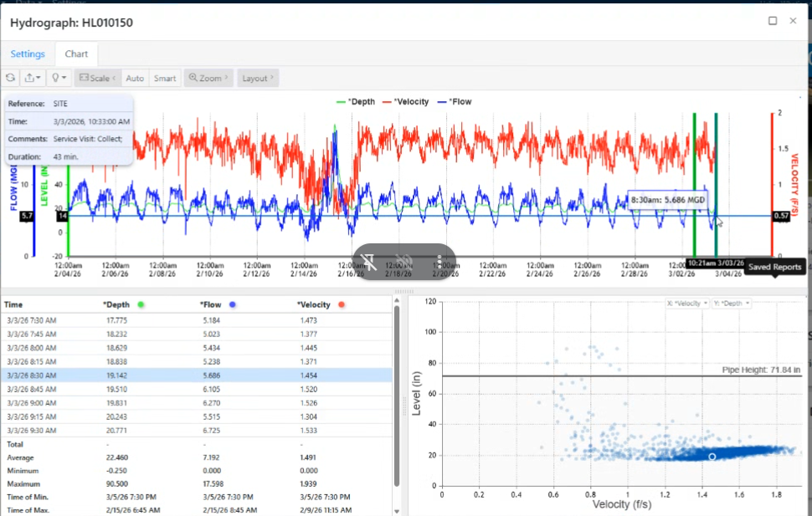Toggle Velocity series in chart legend

406,102
